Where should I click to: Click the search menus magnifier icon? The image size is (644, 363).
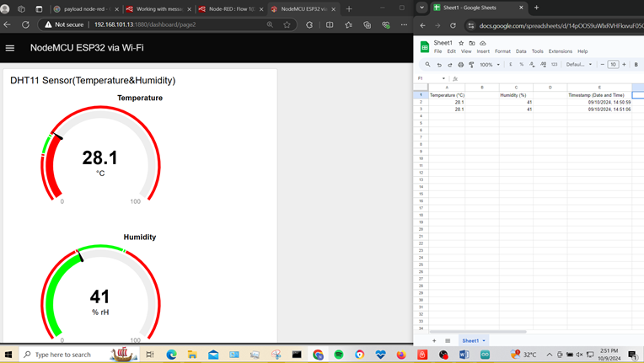pos(428,65)
